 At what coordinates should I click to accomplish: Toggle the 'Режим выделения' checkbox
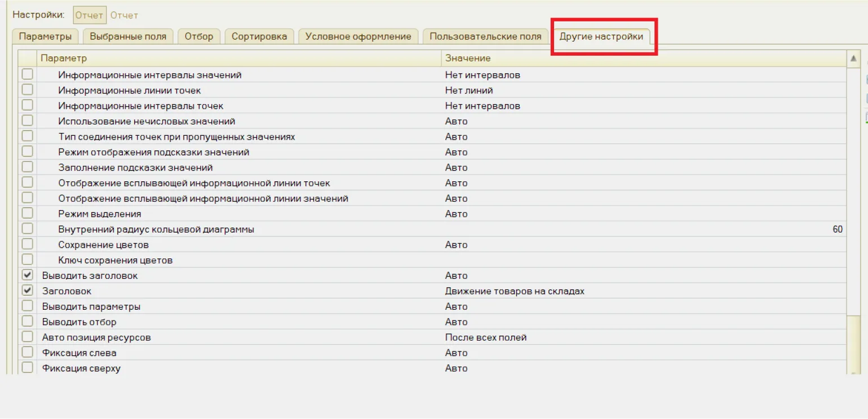pos(27,213)
